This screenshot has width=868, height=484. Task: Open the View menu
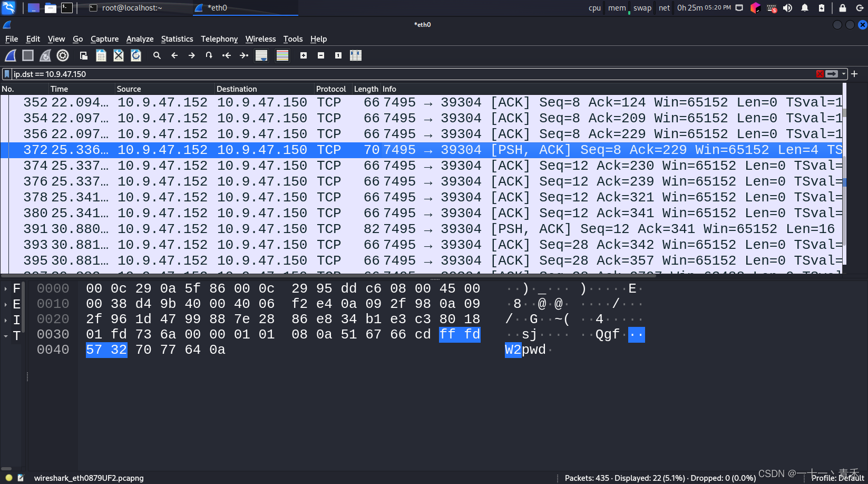(x=56, y=39)
